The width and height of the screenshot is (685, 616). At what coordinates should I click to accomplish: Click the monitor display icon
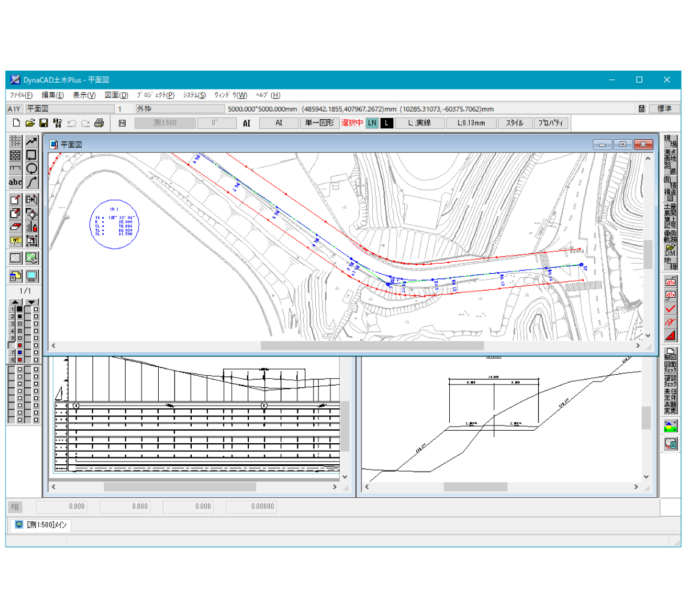[x=31, y=276]
